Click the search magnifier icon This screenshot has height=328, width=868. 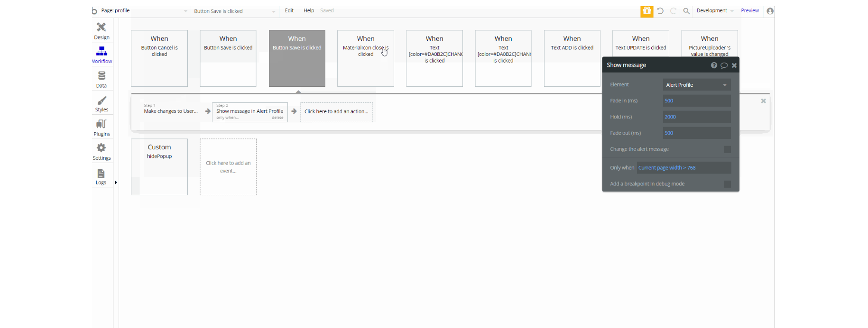pyautogui.click(x=686, y=11)
